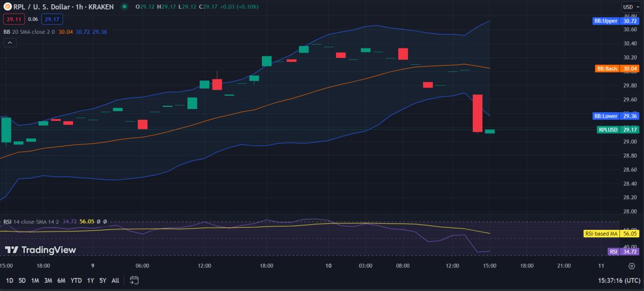The width and height of the screenshot is (644, 291).
Task: Select the 1M date range
Action: (35, 280)
